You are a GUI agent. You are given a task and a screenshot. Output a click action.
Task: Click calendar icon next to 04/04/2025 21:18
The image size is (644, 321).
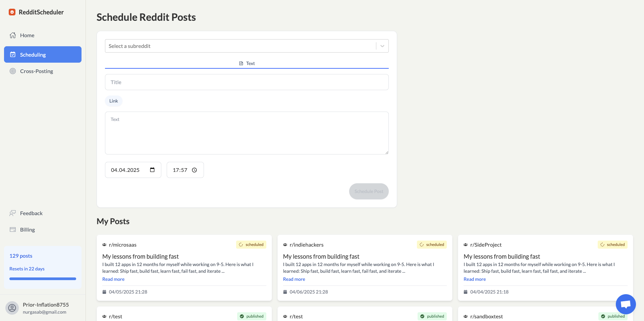tap(466, 292)
